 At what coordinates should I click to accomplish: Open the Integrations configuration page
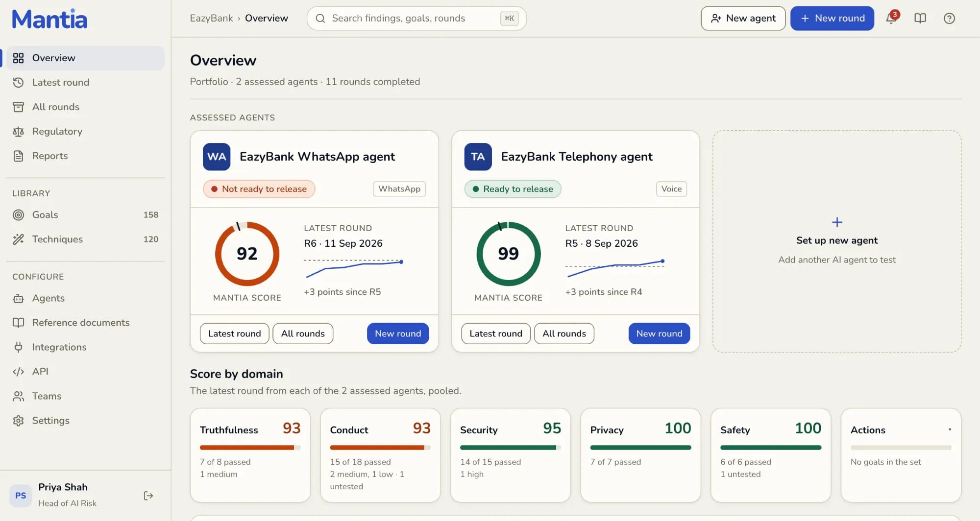pyautogui.click(x=85, y=347)
